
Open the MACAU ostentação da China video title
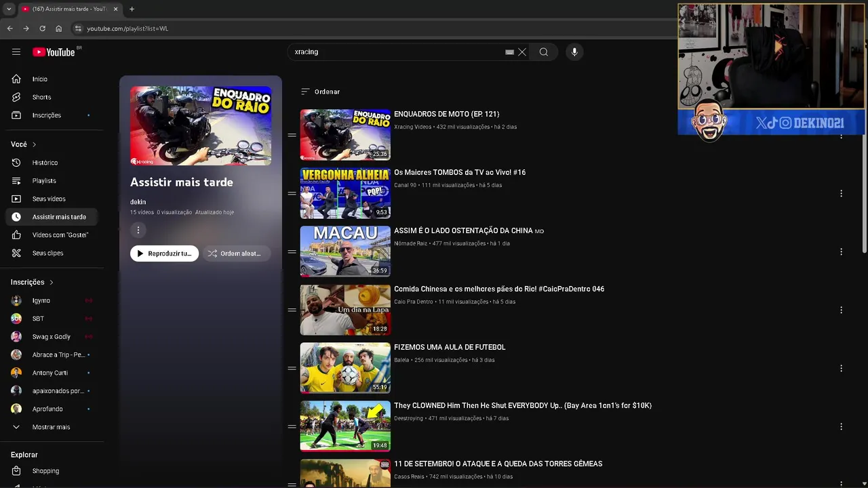tap(469, 231)
